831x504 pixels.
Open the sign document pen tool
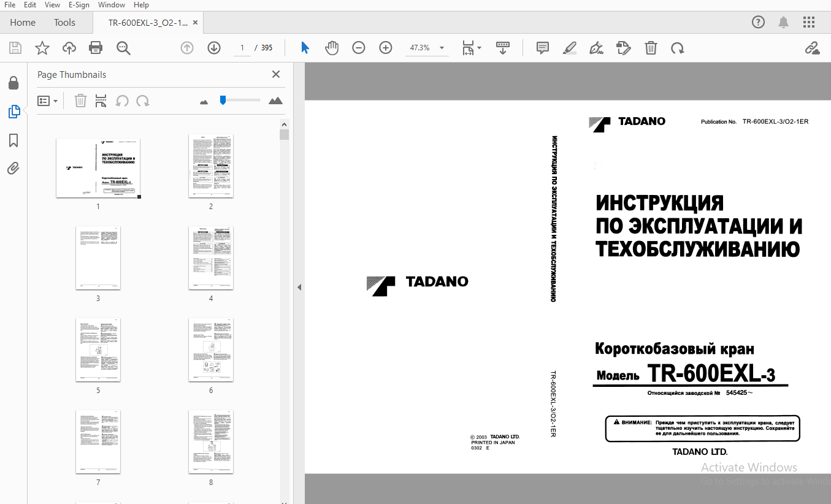point(596,48)
